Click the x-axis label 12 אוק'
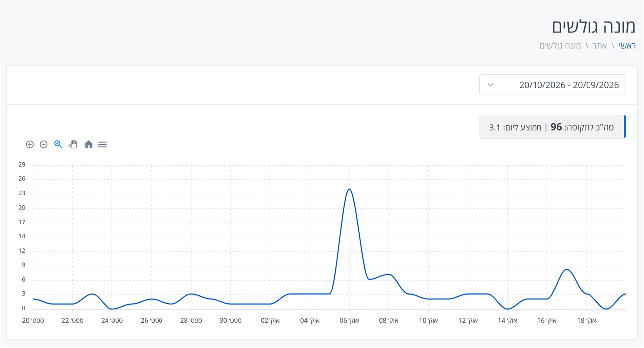This screenshot has height=348, width=644. [x=468, y=321]
